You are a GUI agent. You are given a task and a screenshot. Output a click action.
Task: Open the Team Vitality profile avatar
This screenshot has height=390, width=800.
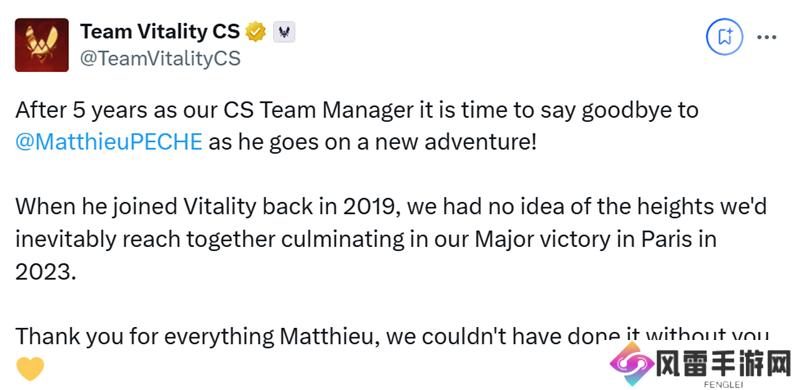pyautogui.click(x=42, y=45)
